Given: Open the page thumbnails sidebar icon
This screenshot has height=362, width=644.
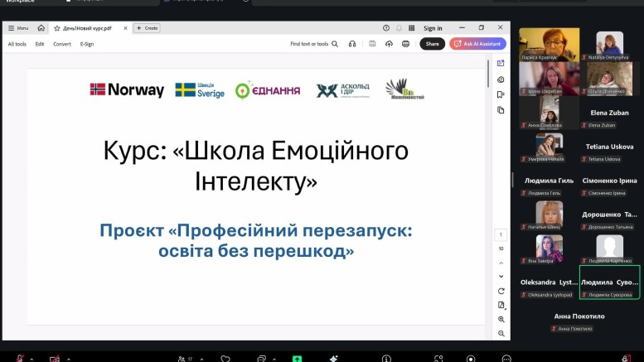Looking at the screenshot, I should point(501,110).
